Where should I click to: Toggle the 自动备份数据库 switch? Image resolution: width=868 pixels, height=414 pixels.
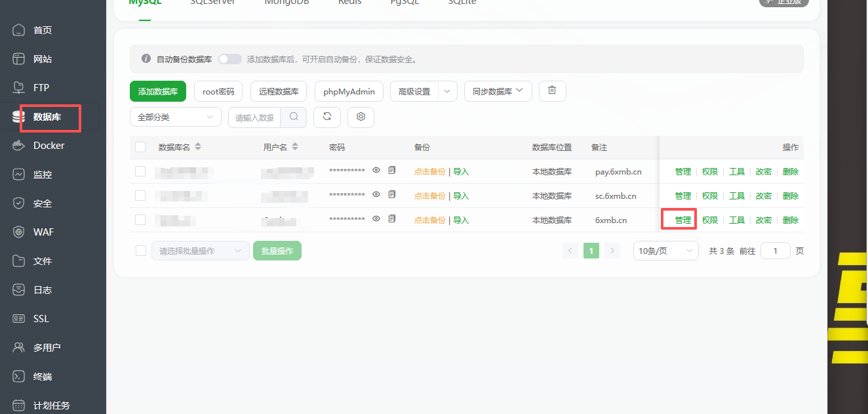(x=229, y=59)
